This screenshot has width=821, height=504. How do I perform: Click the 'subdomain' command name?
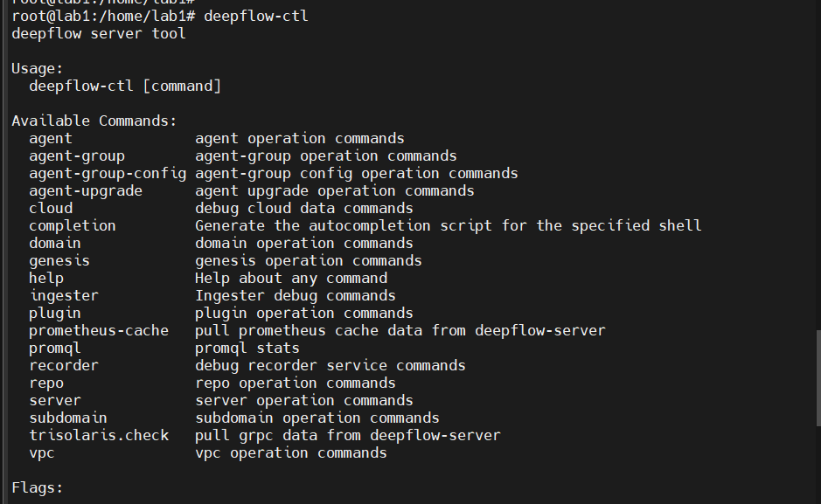click(68, 418)
